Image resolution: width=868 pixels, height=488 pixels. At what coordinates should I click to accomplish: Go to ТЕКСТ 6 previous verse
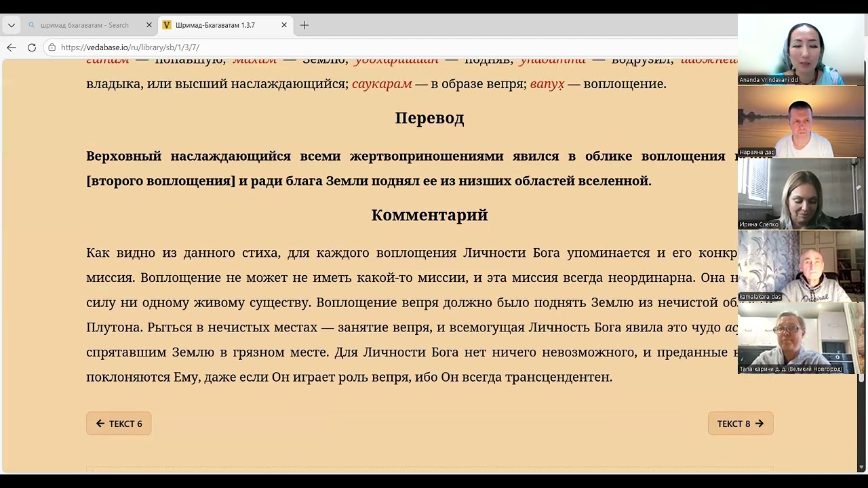[119, 424]
